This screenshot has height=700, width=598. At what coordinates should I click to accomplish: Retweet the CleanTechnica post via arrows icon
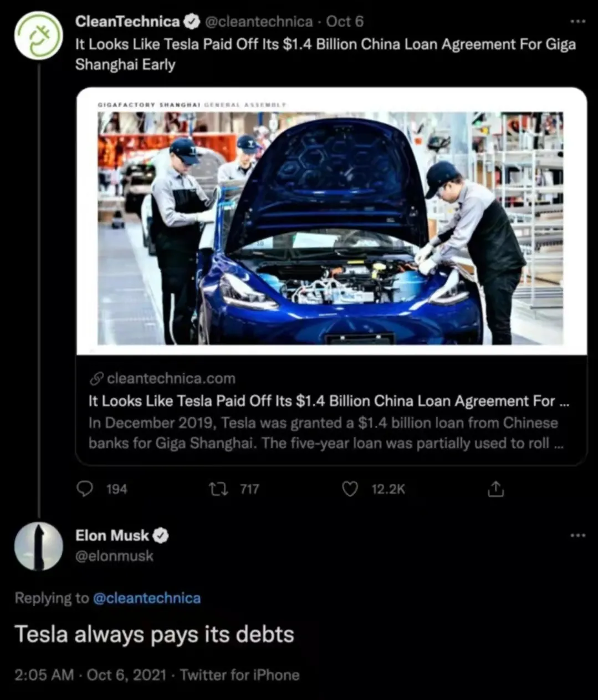click(x=218, y=489)
